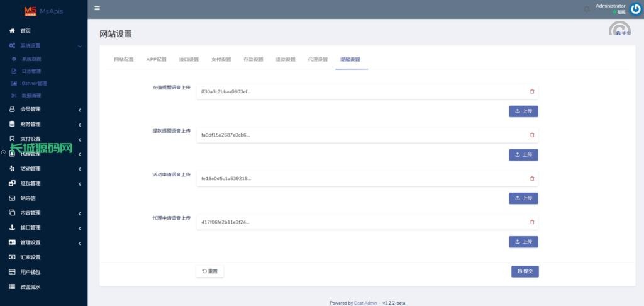Open 站内信 envelope item in sidebar
Viewport: 644px width, 306px height.
click(x=30, y=198)
